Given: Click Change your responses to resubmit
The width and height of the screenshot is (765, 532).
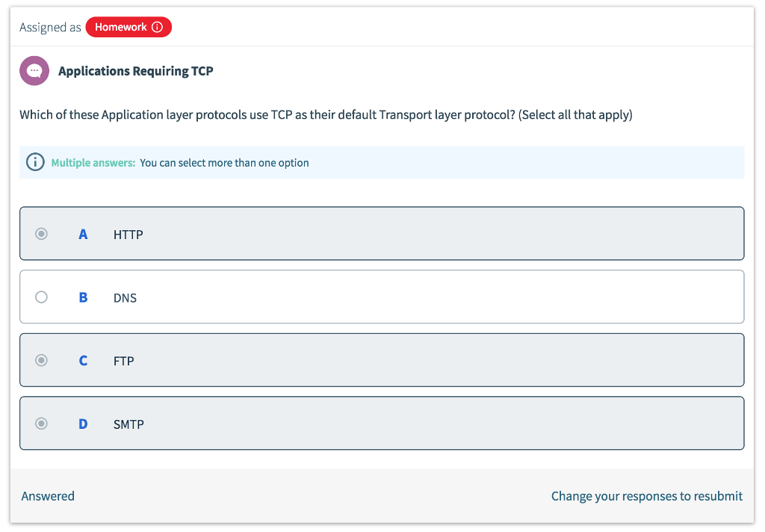Looking at the screenshot, I should click(x=646, y=496).
